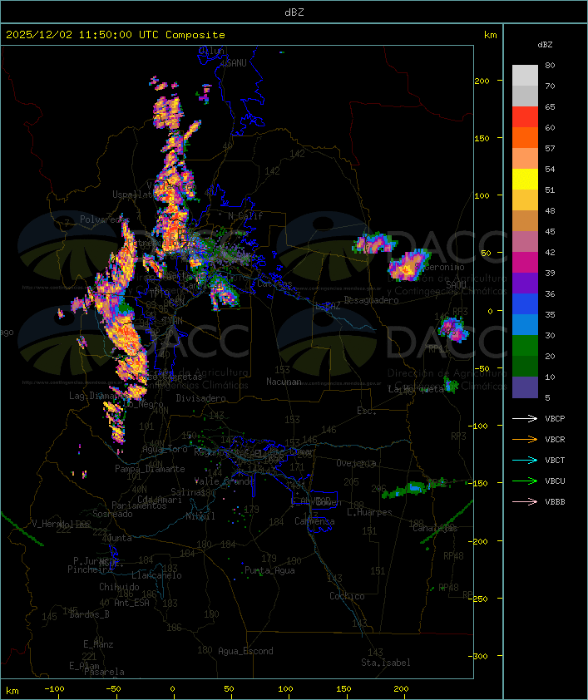Image resolution: width=588 pixels, height=700 pixels.
Task: Select the bright yellow 51-54 dBZ swatch
Action: point(525,179)
